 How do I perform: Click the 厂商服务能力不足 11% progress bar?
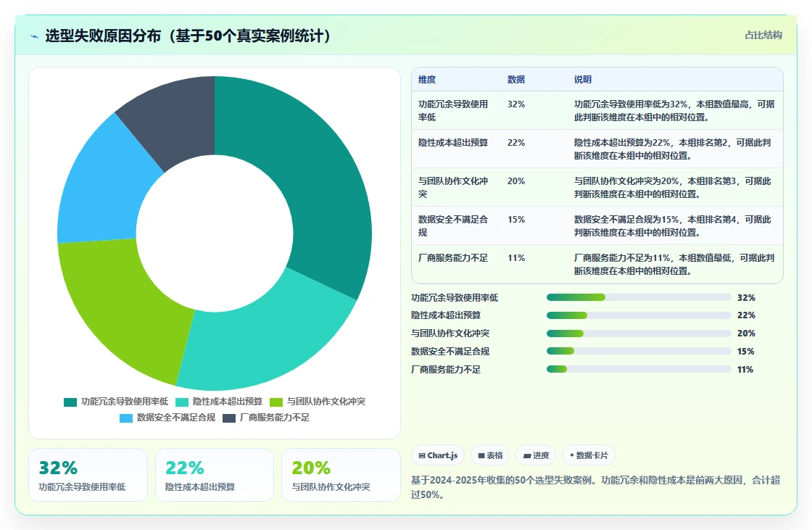click(639, 369)
